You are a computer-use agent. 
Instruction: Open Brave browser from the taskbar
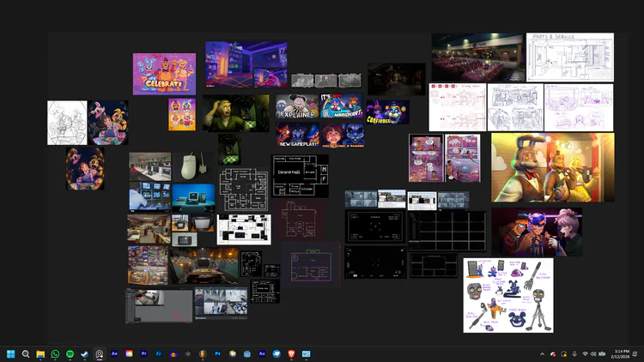click(291, 353)
